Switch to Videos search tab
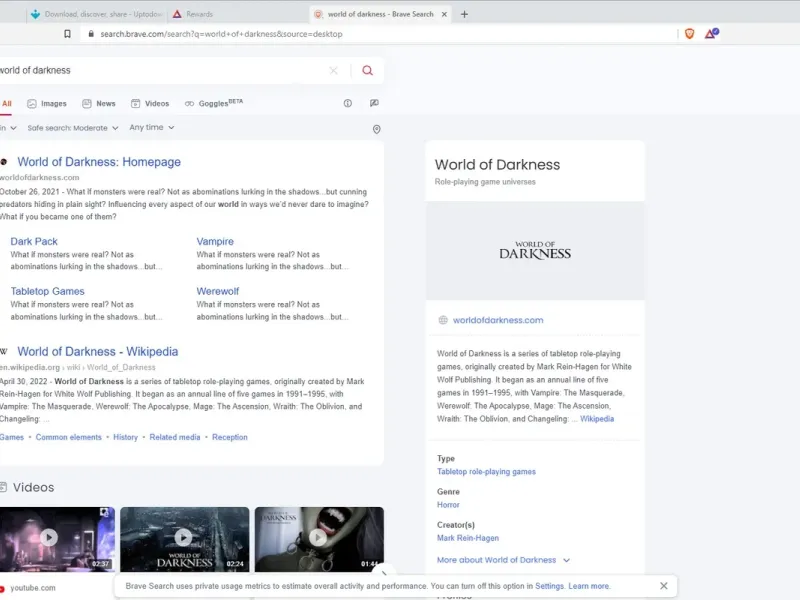This screenshot has width=800, height=600. (150, 104)
